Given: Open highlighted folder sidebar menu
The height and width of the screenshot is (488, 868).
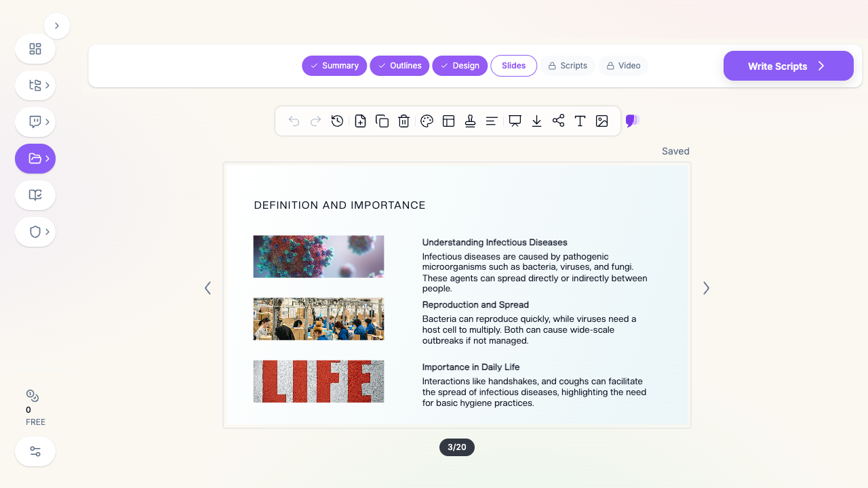Looking at the screenshot, I should pos(35,159).
